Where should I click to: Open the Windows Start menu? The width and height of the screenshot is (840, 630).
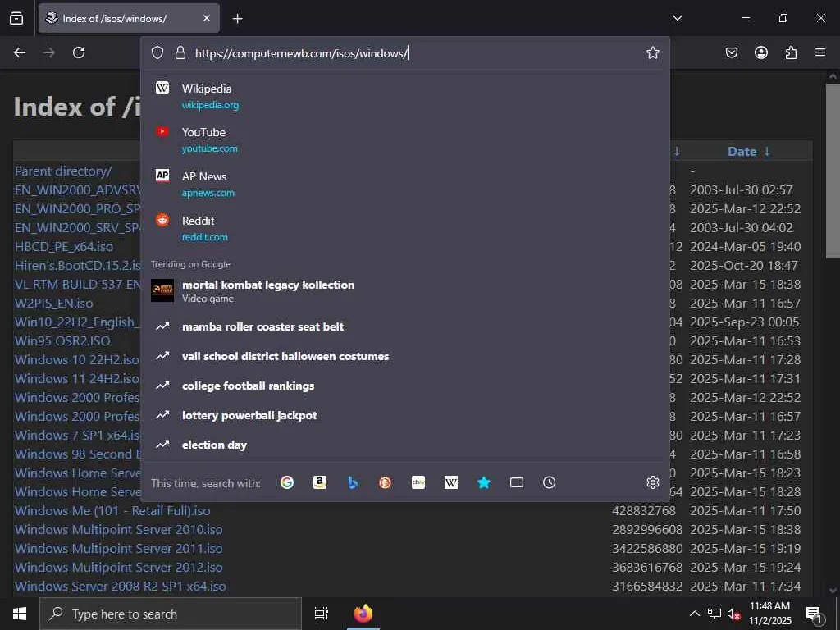pyautogui.click(x=20, y=614)
